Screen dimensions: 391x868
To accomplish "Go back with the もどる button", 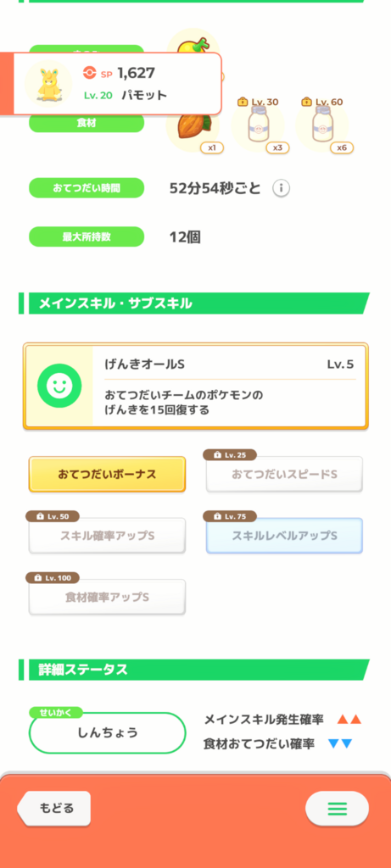I will tap(54, 808).
